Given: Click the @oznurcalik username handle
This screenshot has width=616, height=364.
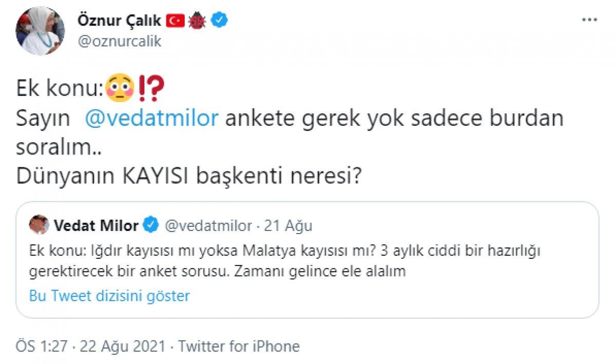Looking at the screenshot, I should click(120, 41).
